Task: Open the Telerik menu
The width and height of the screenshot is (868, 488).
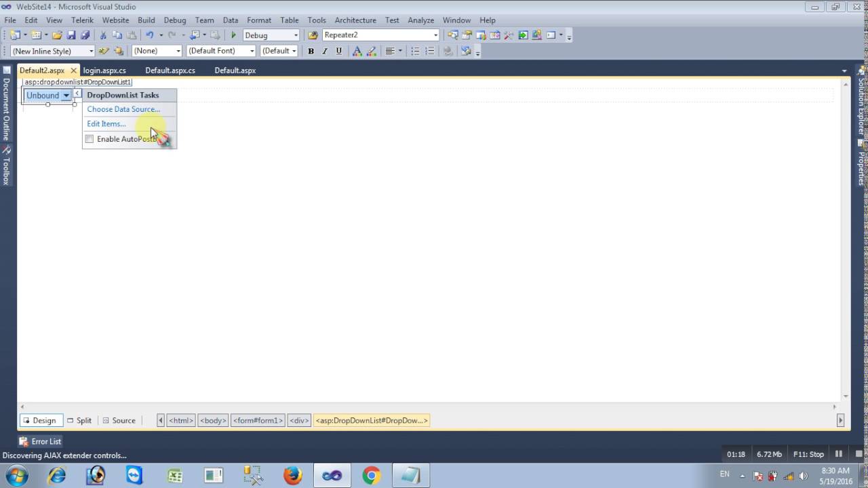Action: pos(83,20)
